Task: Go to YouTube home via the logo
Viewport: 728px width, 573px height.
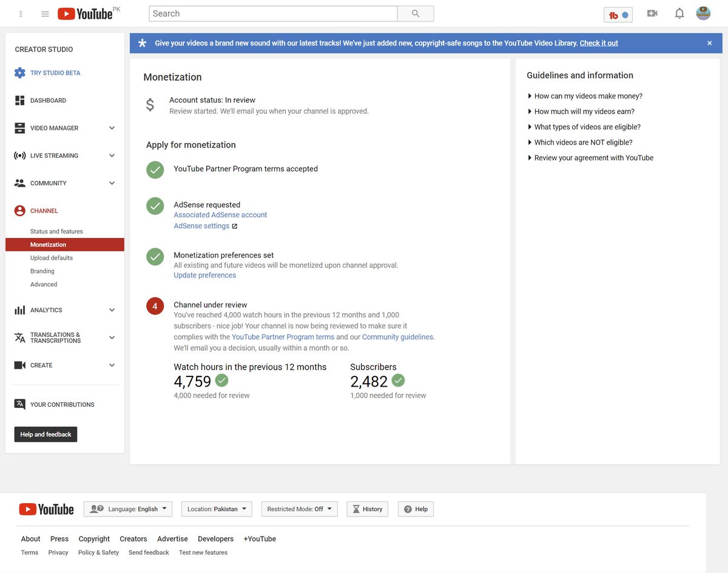Action: click(x=86, y=13)
